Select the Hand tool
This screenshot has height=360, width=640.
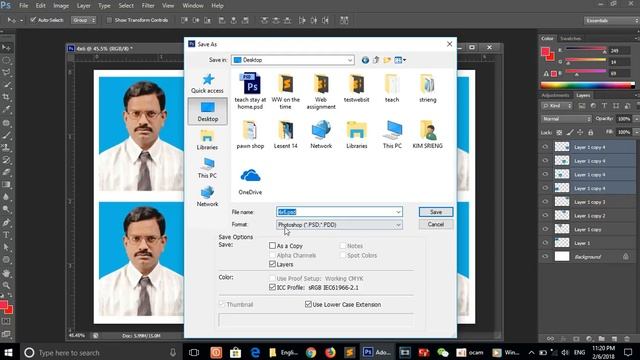6,273
